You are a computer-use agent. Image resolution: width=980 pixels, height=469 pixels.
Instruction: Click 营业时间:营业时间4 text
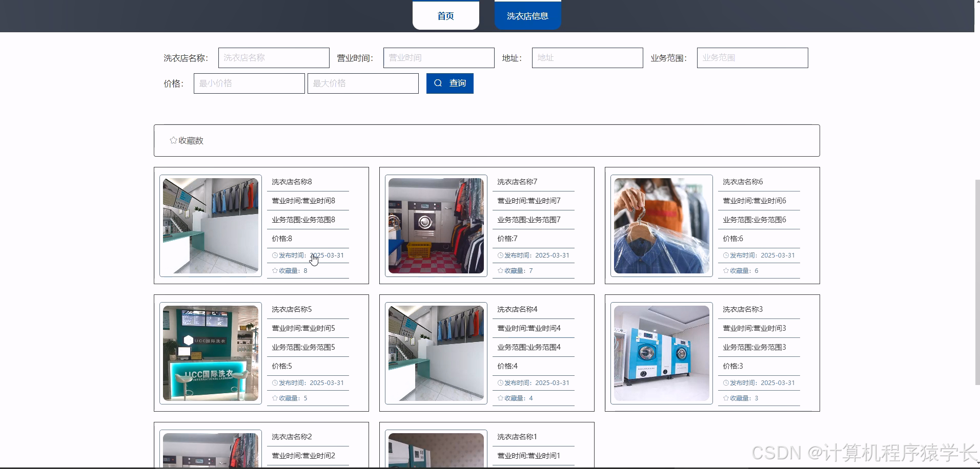tap(529, 328)
